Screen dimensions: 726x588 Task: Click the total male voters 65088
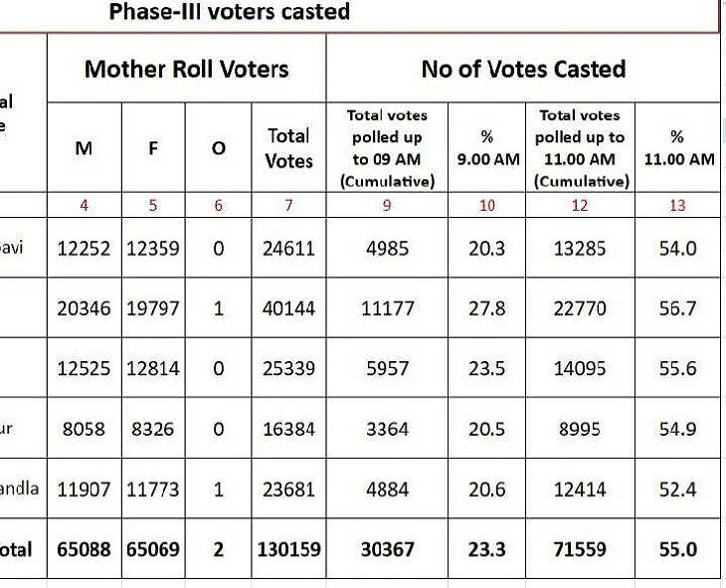(84, 549)
